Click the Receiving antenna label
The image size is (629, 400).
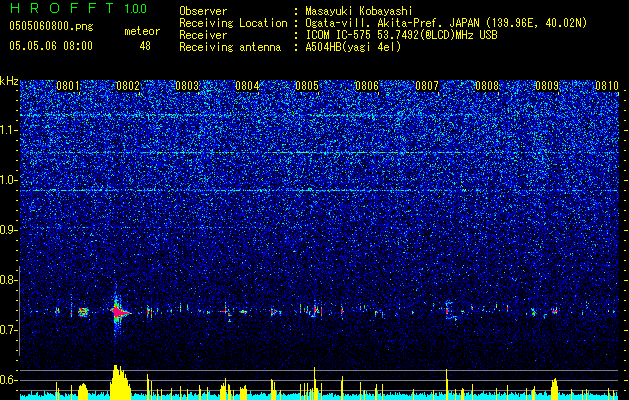click(230, 47)
